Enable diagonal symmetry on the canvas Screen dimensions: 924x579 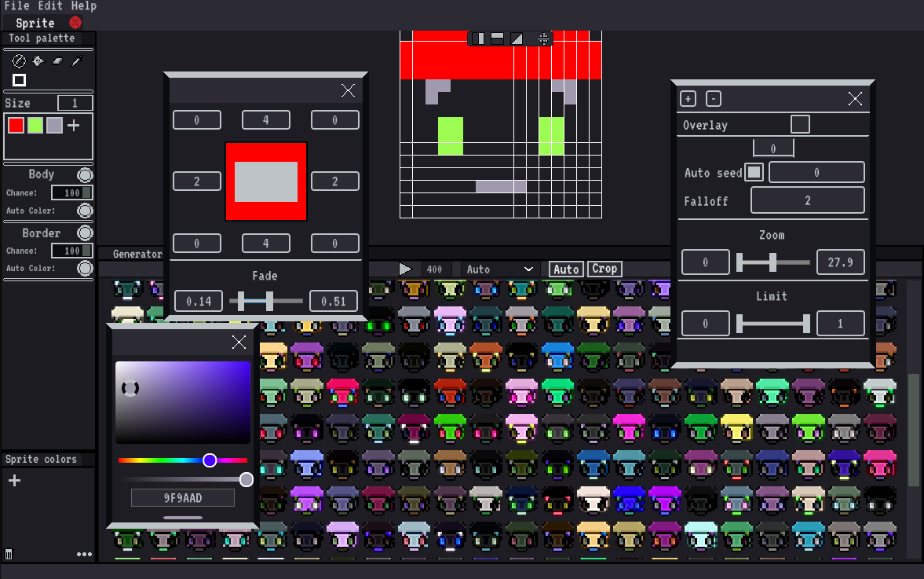tap(516, 38)
